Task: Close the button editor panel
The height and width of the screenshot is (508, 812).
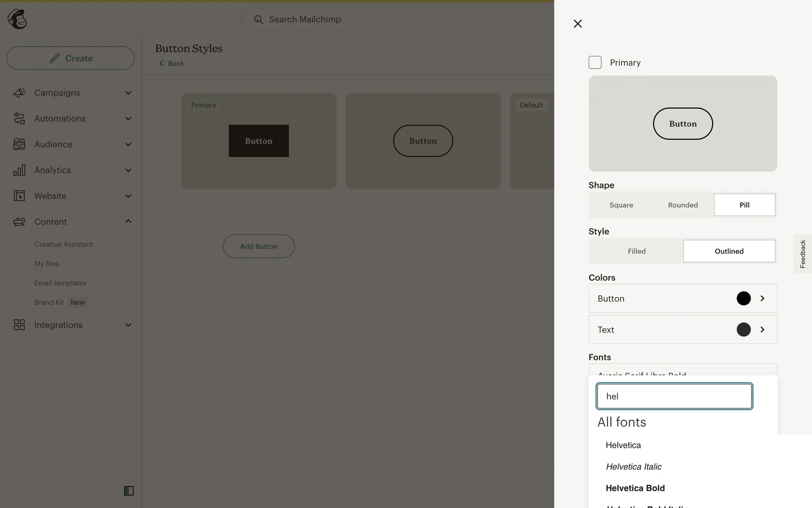Action: tap(578, 24)
